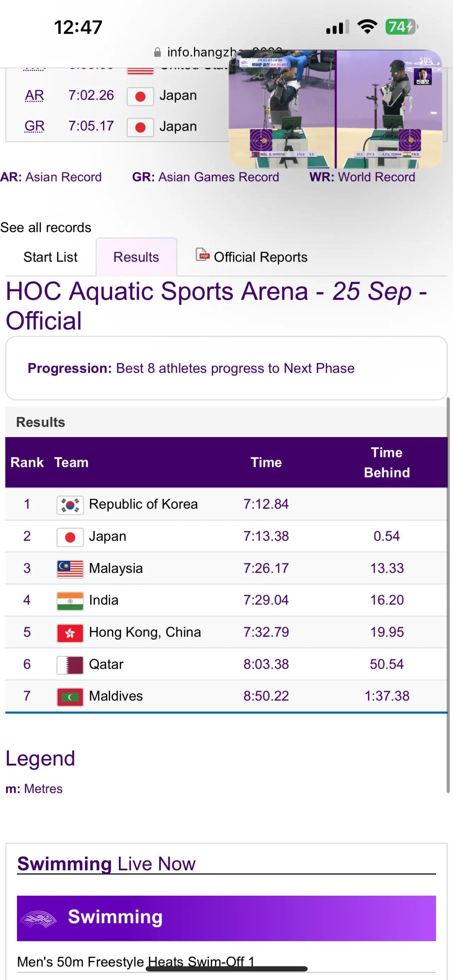The image size is (453, 980).
Task: Open the Swimming Live Now heading link
Action: point(107,864)
